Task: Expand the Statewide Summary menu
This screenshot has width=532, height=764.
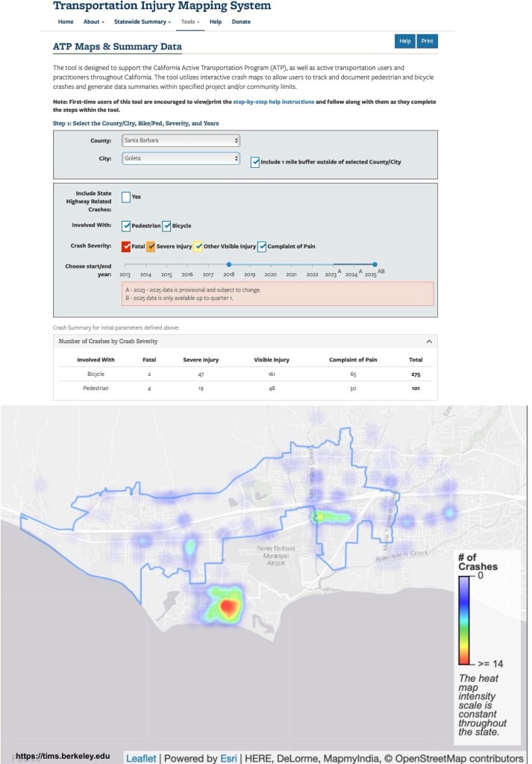Action: coord(142,22)
